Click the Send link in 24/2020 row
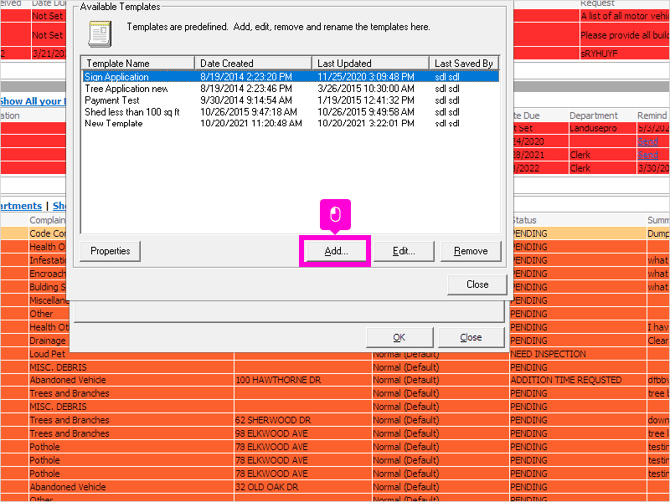 point(647,141)
